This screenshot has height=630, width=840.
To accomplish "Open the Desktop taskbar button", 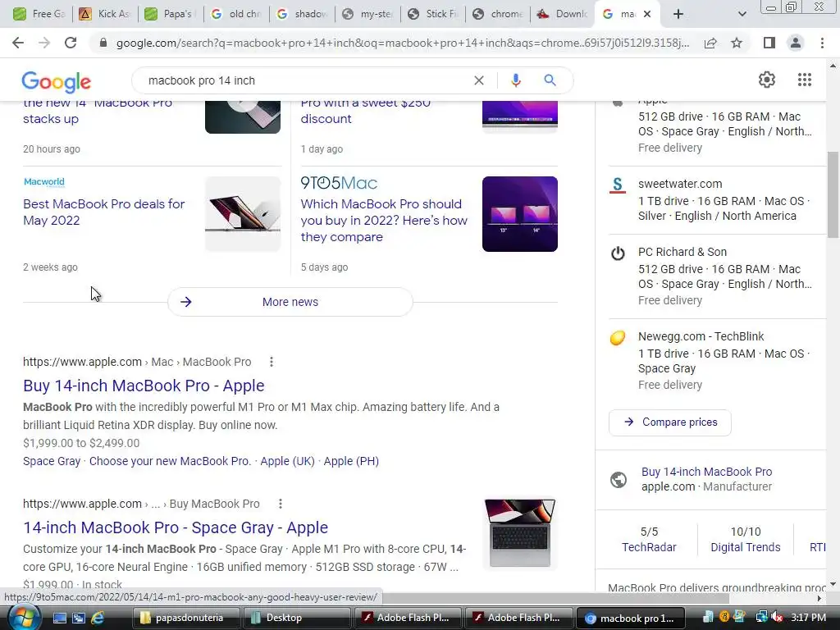I will (297, 619).
